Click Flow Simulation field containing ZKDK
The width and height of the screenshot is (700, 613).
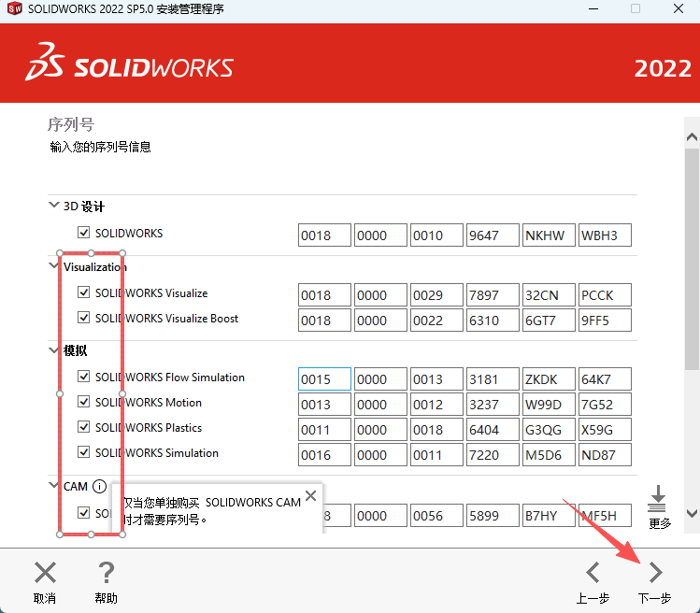tap(550, 379)
